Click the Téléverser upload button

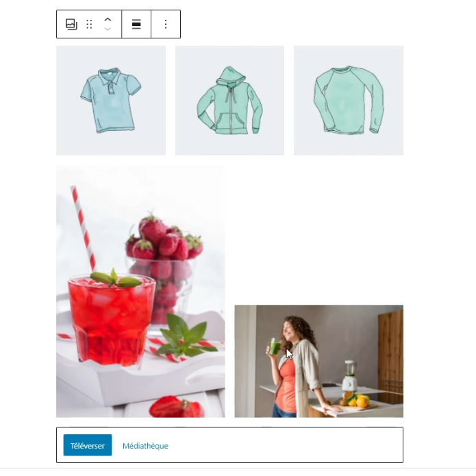[88, 445]
